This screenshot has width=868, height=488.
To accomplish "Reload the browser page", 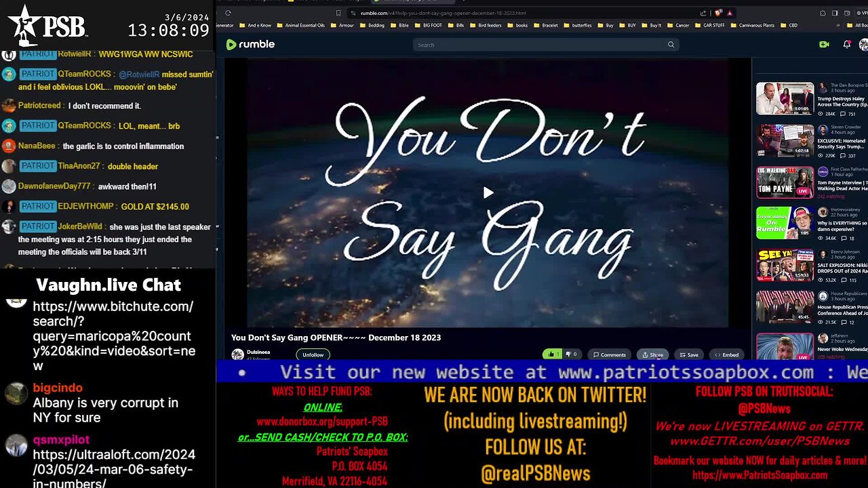I will (228, 13).
